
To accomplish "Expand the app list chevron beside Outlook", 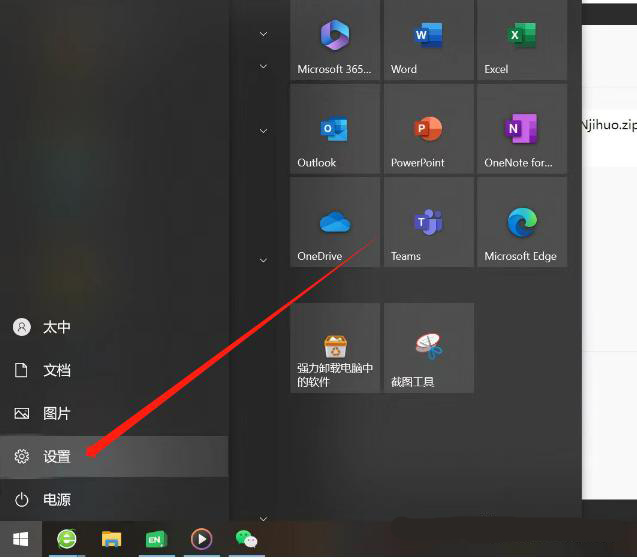I will [263, 131].
